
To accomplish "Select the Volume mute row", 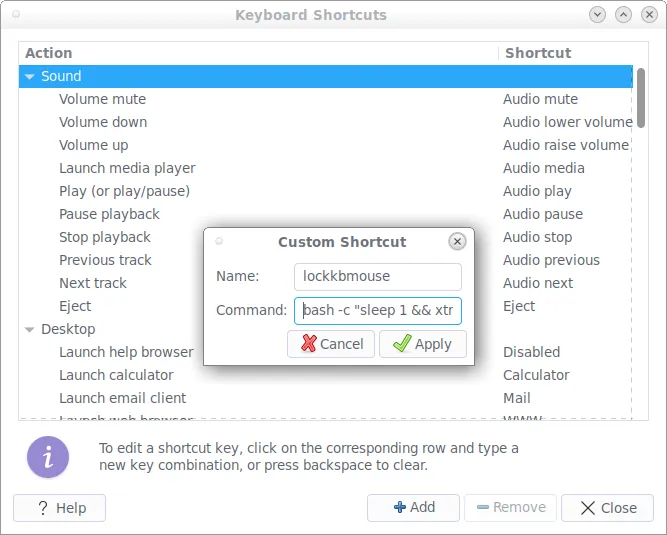I will pos(102,99).
